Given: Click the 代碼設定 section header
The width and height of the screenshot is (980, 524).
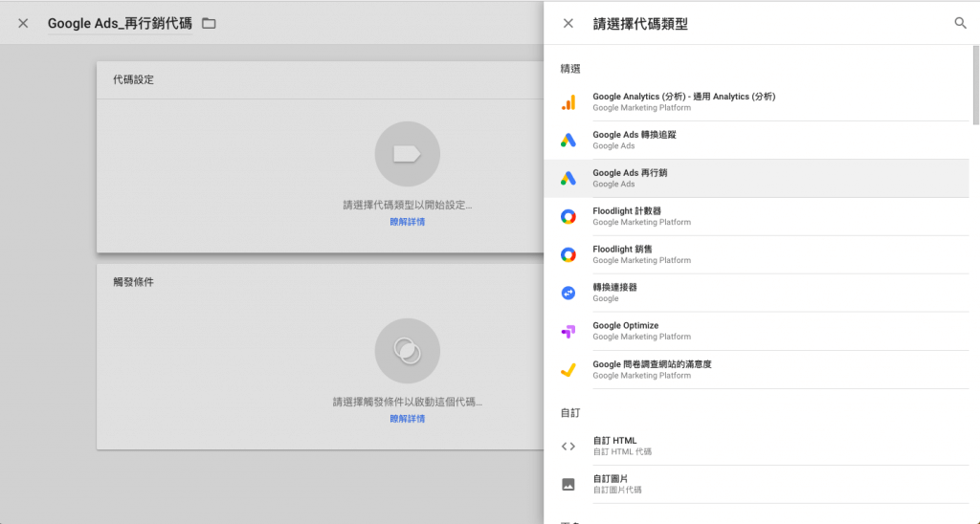Looking at the screenshot, I should coord(133,80).
